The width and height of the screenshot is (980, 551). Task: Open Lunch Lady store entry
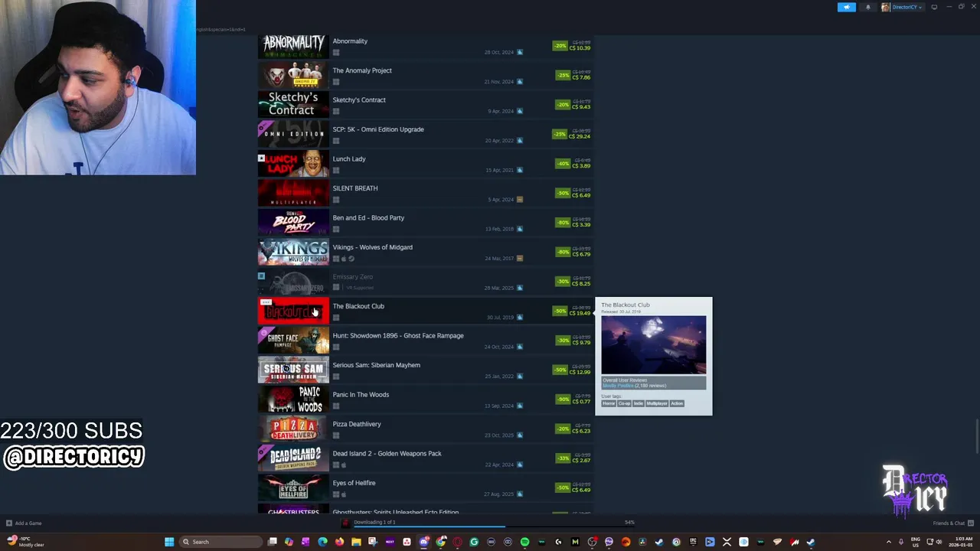[349, 159]
